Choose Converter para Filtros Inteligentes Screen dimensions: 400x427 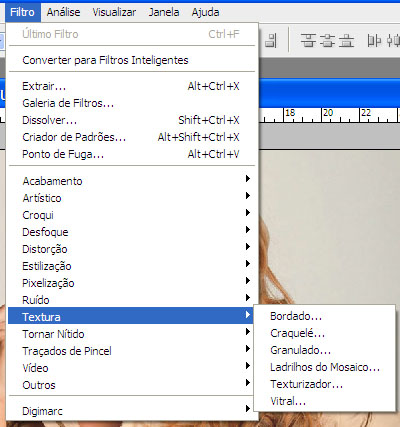pos(132,60)
